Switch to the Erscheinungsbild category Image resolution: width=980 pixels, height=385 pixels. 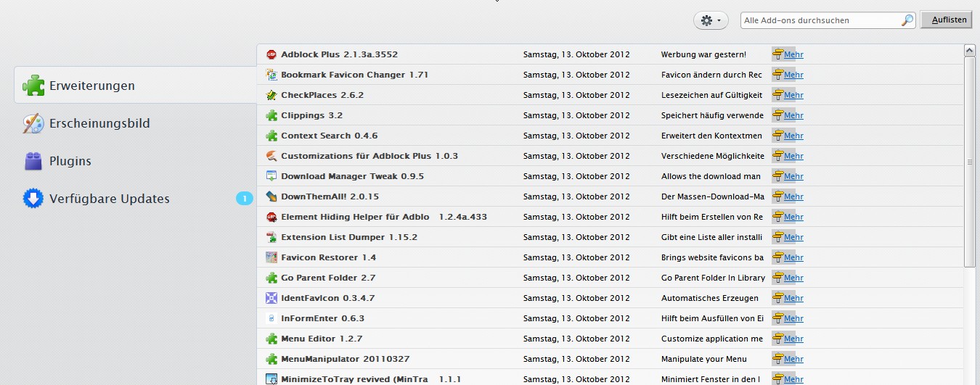click(136, 123)
